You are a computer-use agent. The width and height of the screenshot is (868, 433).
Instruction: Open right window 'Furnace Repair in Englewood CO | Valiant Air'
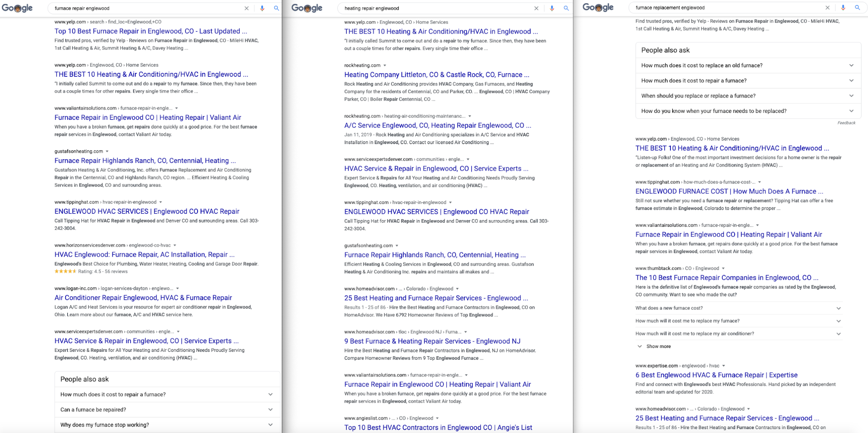coord(729,234)
